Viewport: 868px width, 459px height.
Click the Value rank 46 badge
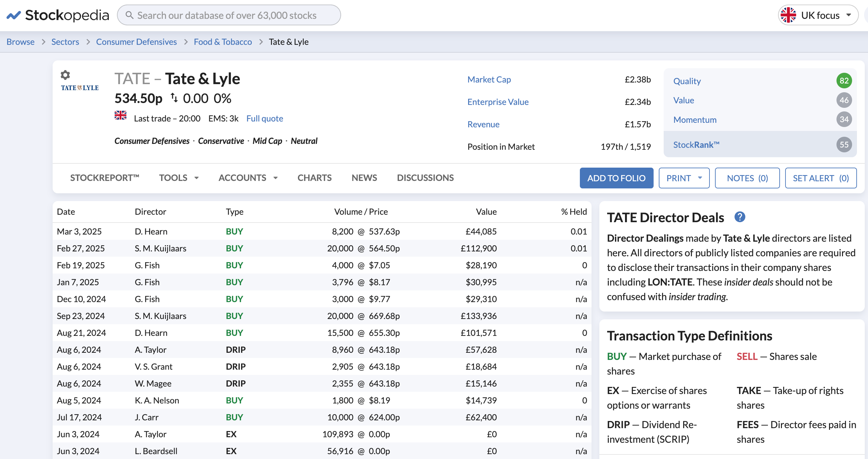tap(844, 100)
